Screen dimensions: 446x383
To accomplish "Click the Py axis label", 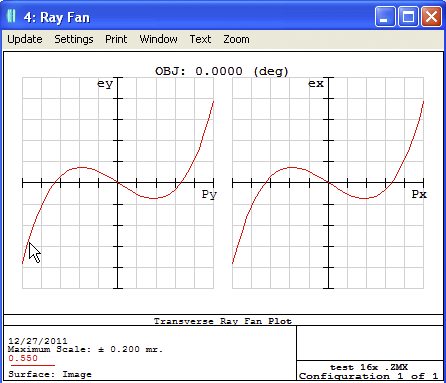I will pyautogui.click(x=209, y=194).
